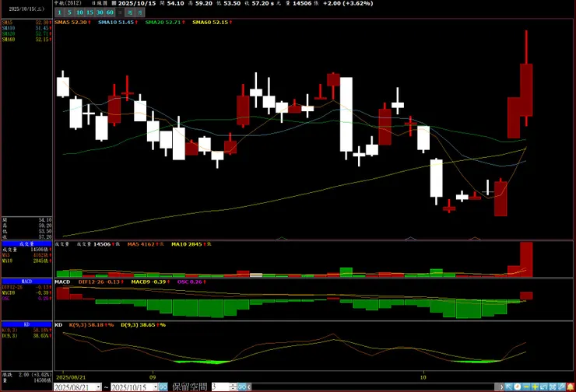576x392 pixels.
Task: Switch to the monthly (月) chart
Action: [140, 12]
